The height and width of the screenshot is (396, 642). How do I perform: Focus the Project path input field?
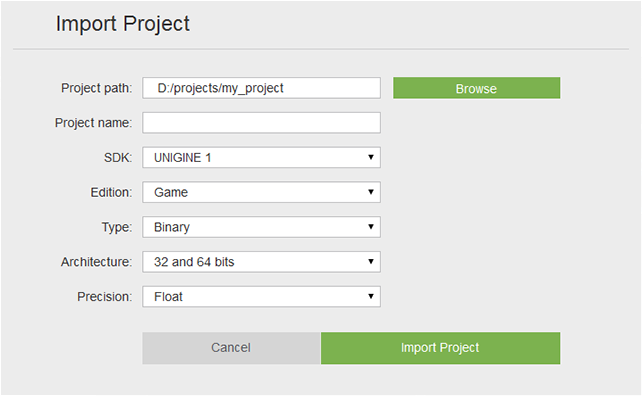tap(261, 88)
